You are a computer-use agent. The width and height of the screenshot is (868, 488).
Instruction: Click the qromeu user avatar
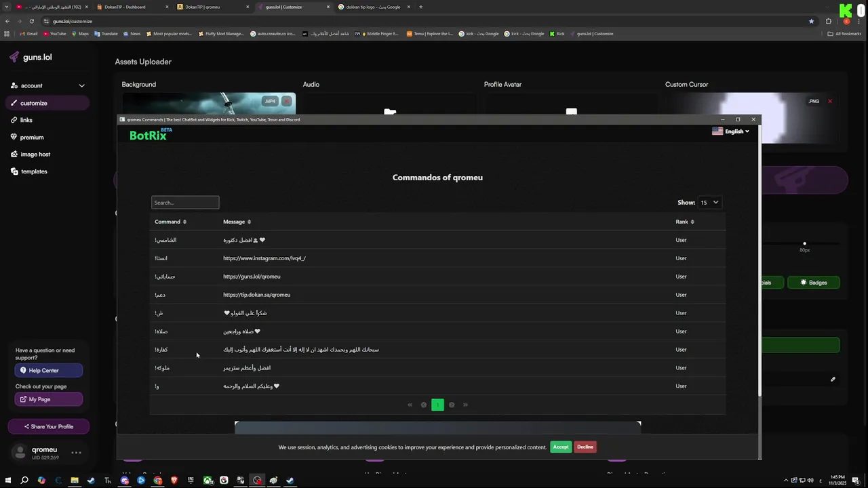[20, 452]
